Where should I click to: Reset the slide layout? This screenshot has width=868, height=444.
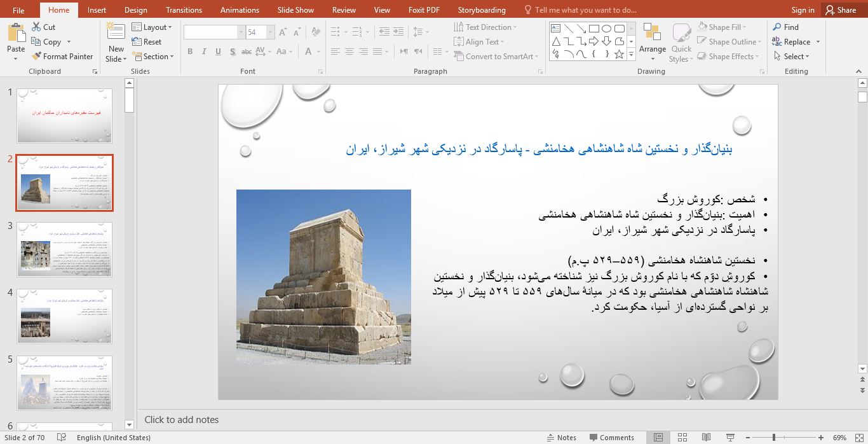pos(147,42)
